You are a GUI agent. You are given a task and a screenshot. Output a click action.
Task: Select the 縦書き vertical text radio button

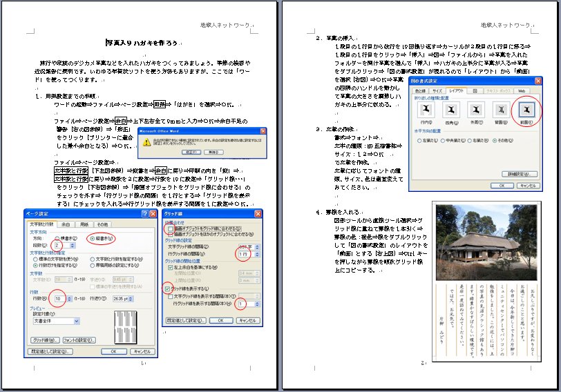[91, 238]
